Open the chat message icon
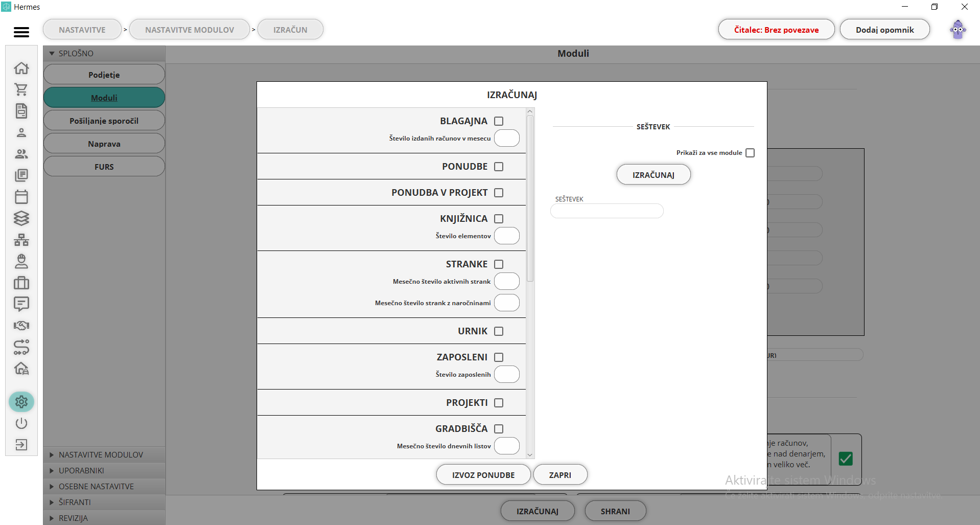Viewport: 980px width, 525px height. pyautogui.click(x=21, y=304)
